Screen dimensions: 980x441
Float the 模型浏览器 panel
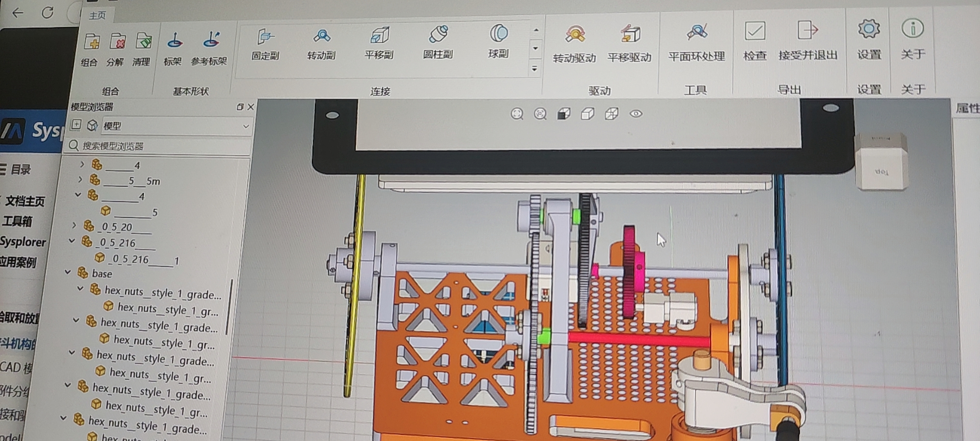tap(240, 107)
